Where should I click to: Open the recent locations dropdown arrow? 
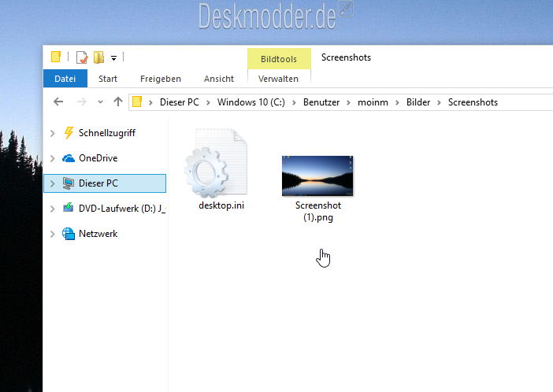(x=100, y=102)
